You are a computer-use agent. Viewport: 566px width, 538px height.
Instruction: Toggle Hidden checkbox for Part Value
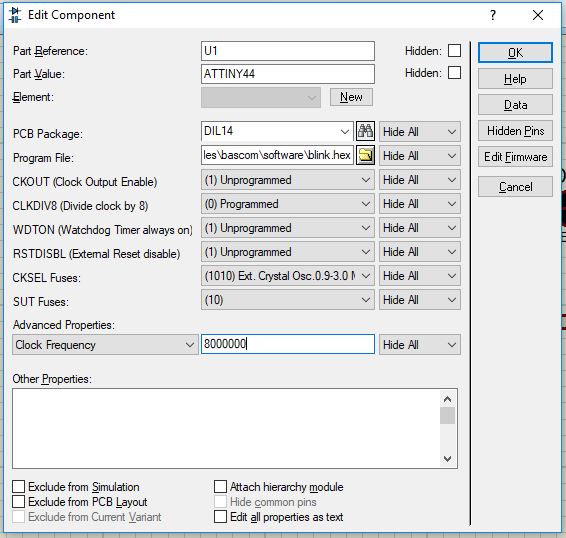tap(454, 73)
